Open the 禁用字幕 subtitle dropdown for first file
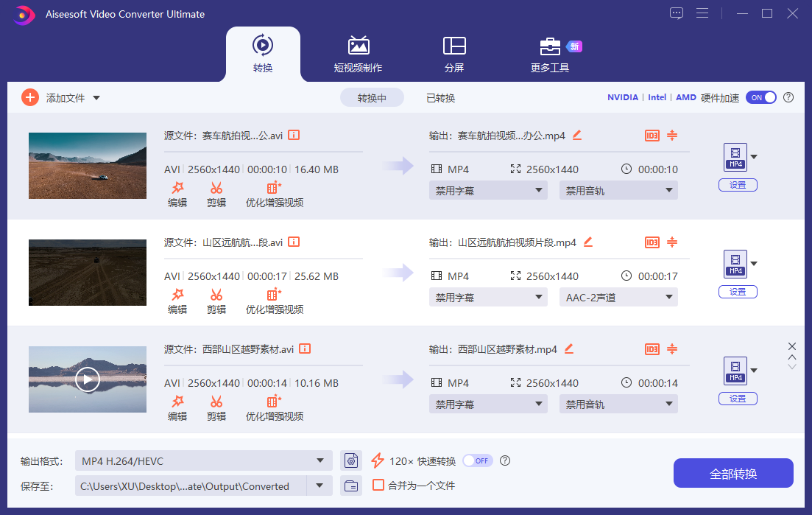Viewport: 812px width, 515px height. [488, 189]
